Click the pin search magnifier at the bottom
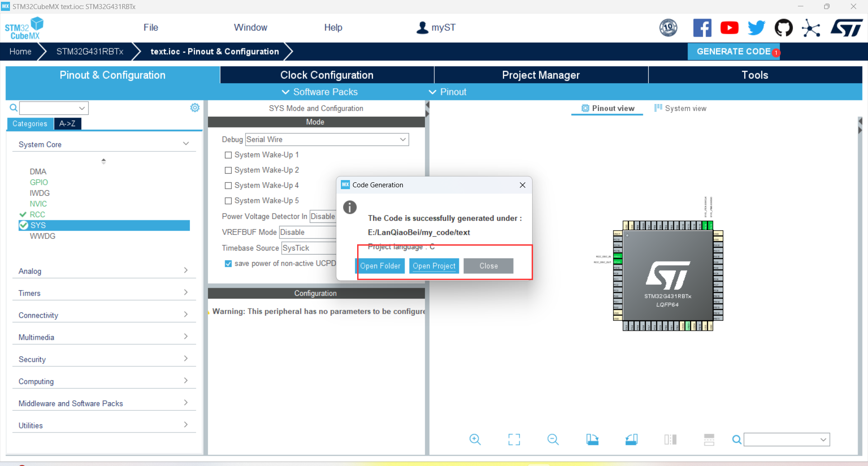 (x=736, y=439)
